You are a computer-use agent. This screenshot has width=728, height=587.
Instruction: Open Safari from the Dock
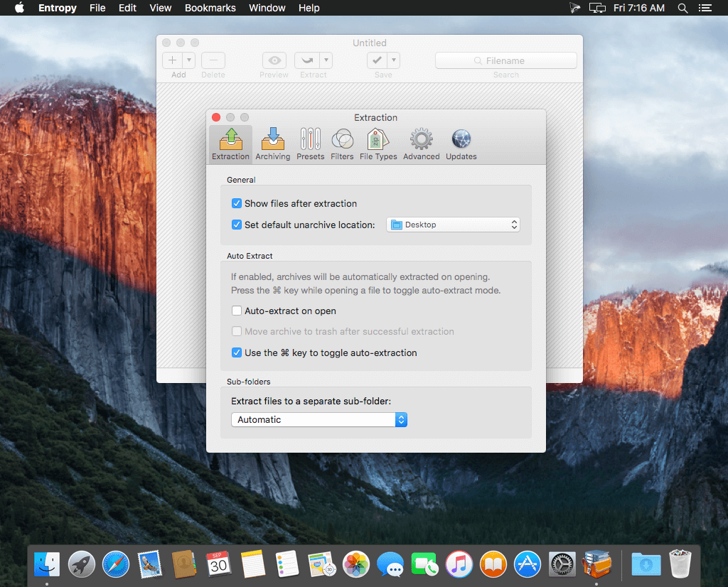click(116, 564)
